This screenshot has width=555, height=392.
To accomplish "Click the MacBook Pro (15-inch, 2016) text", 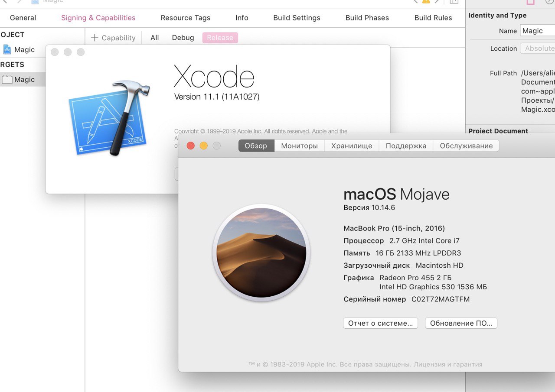I will [394, 228].
